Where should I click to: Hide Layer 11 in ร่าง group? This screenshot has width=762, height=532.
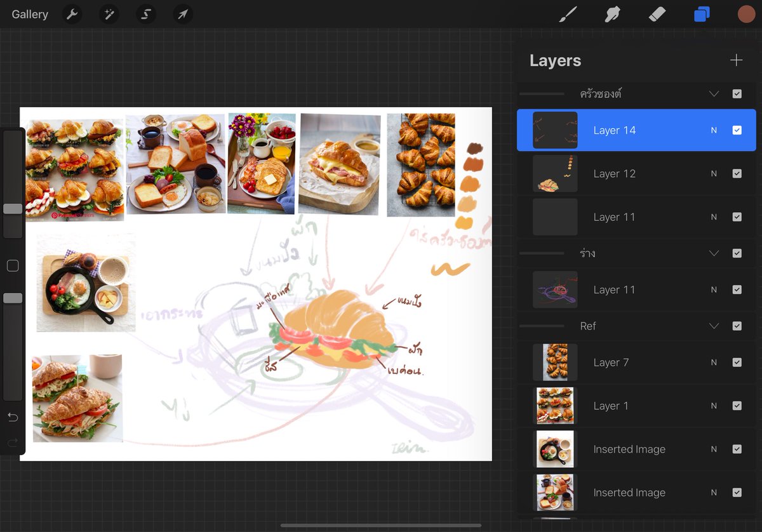click(x=737, y=289)
